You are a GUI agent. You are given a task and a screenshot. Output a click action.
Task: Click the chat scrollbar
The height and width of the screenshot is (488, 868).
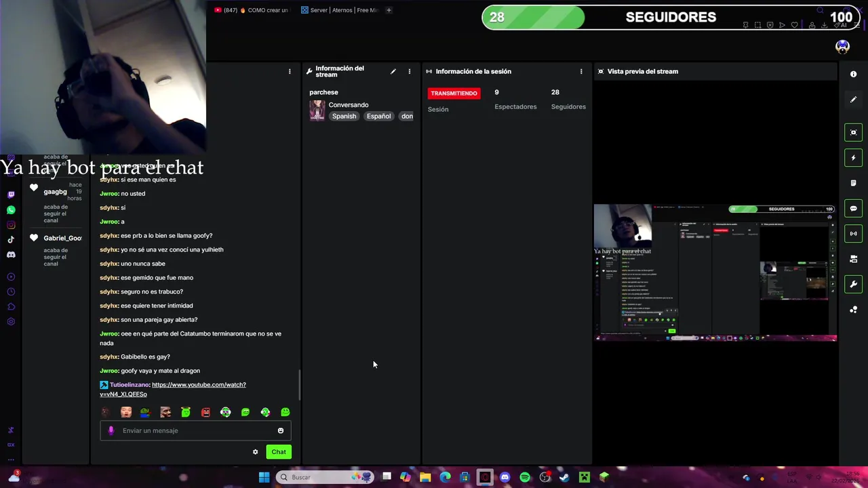pos(300,385)
